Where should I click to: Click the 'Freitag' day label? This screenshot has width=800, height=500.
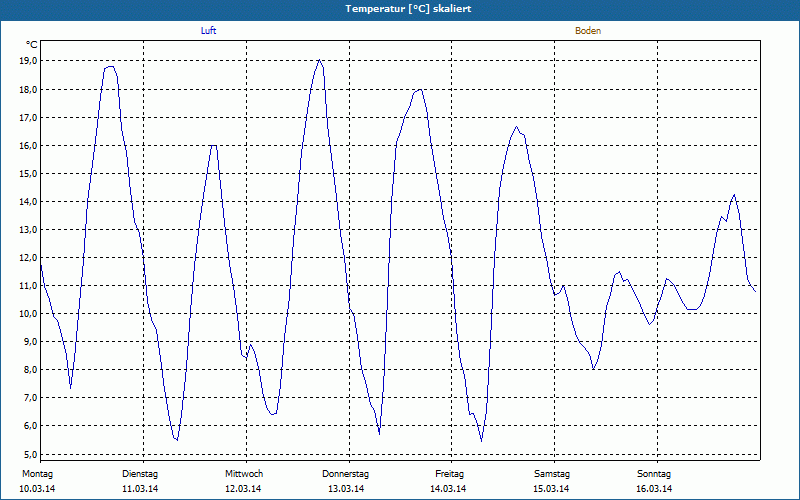(x=449, y=474)
